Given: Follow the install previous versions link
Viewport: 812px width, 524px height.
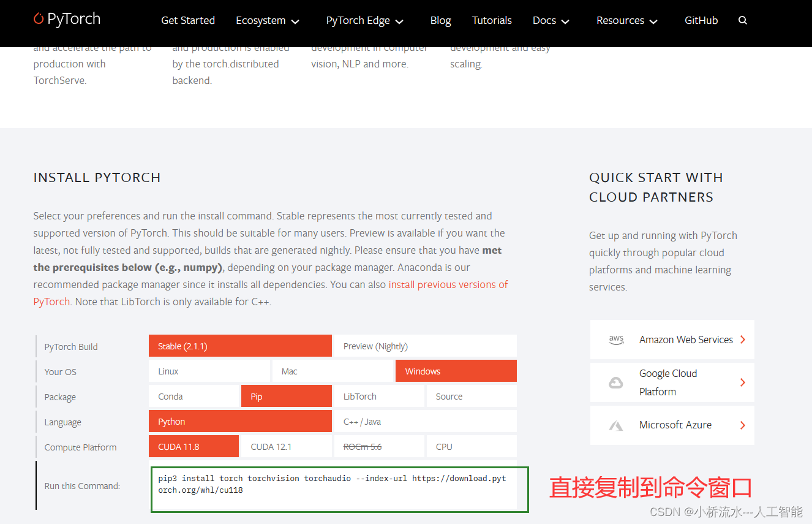Looking at the screenshot, I should (x=448, y=284).
